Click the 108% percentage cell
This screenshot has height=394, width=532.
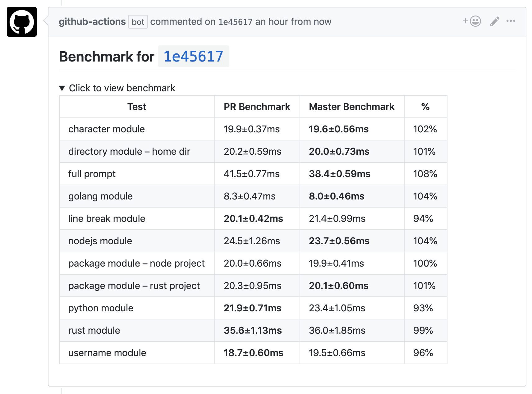coord(425,174)
